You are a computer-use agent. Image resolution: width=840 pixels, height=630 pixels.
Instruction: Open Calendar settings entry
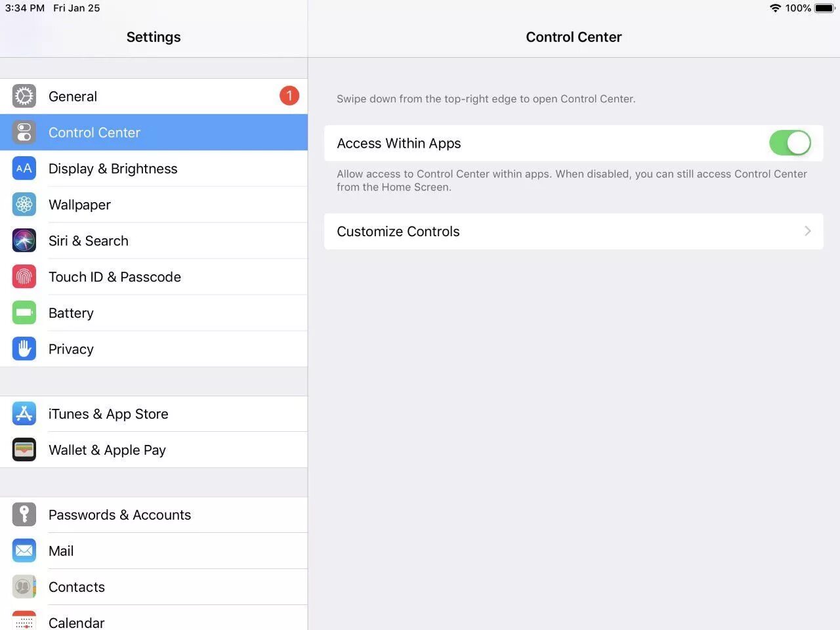[154, 619]
